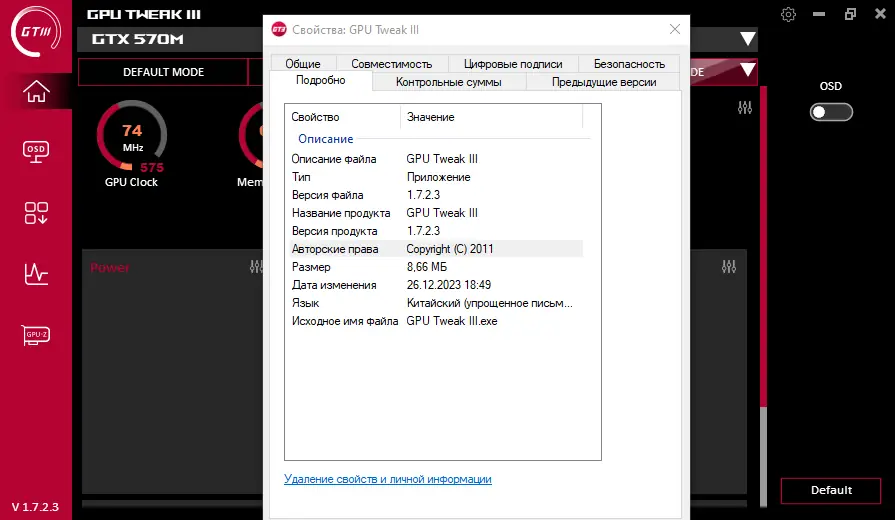Click the GT III logo
This screenshot has height=520, width=895.
(36, 31)
